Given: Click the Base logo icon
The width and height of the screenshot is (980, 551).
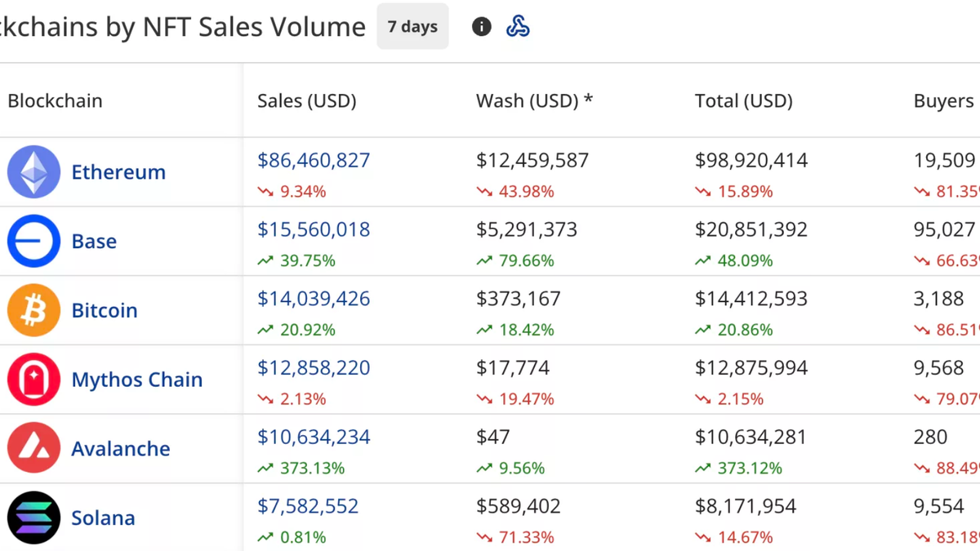Looking at the screenshot, I should pyautogui.click(x=33, y=241).
